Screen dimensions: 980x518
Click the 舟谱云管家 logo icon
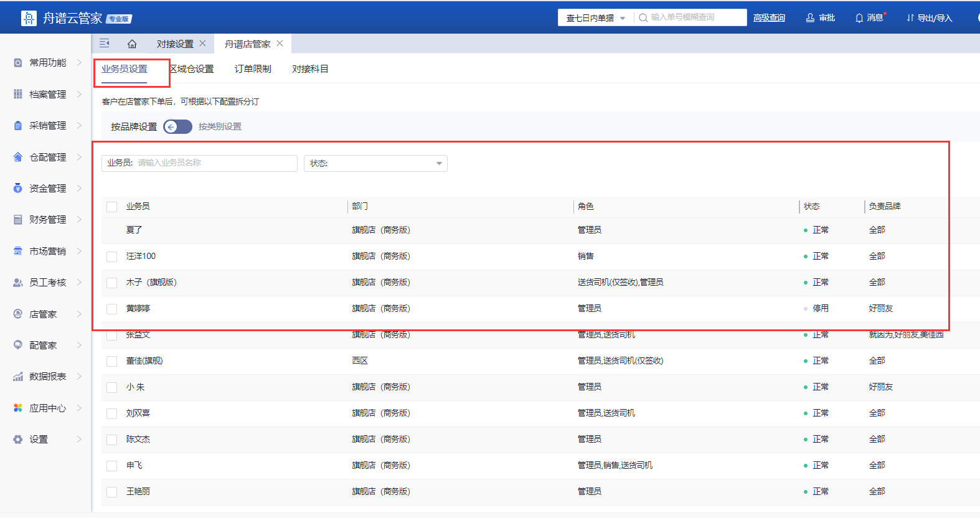(29, 18)
